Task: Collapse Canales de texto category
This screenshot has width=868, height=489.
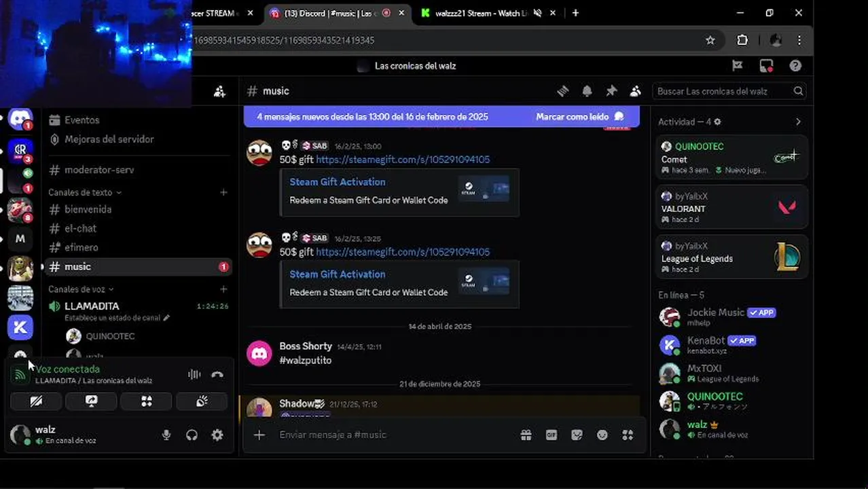Action: click(85, 192)
